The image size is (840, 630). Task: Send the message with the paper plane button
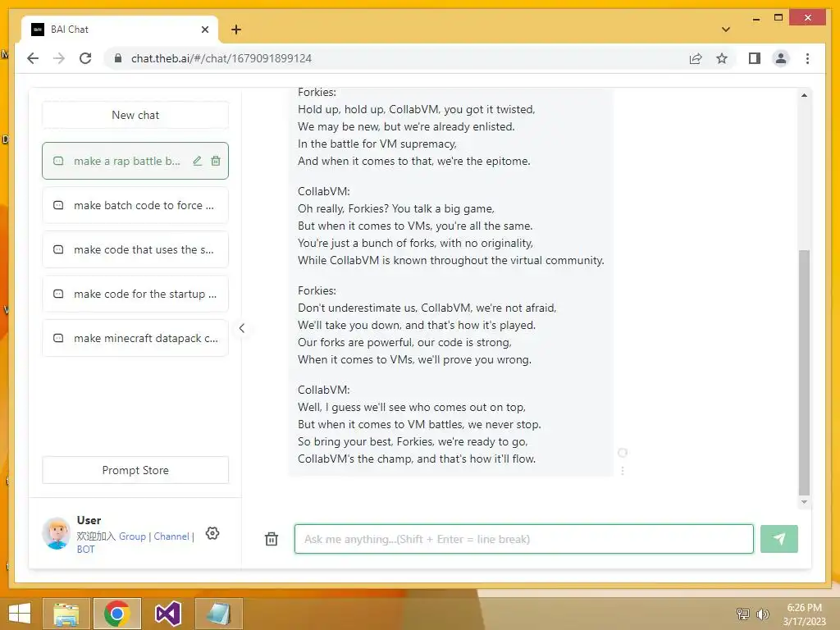point(779,539)
